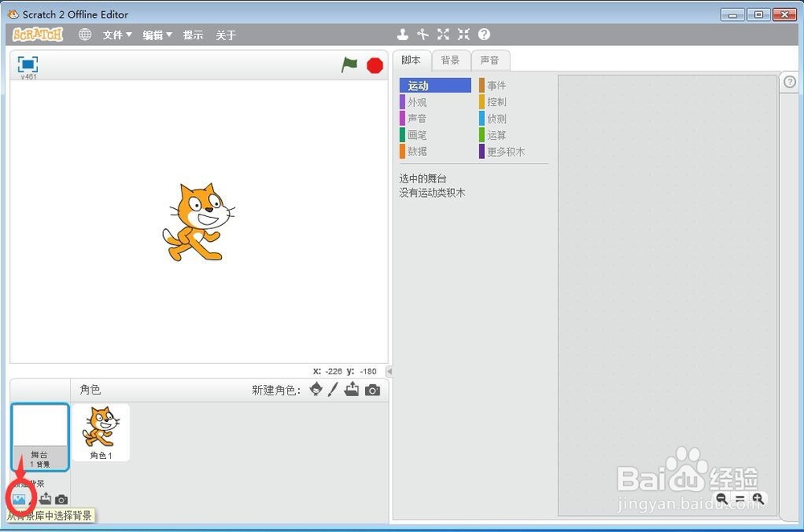Image resolution: width=804 pixels, height=532 pixels.
Task: Switch stage to full-screen presentation mode
Action: click(27, 64)
